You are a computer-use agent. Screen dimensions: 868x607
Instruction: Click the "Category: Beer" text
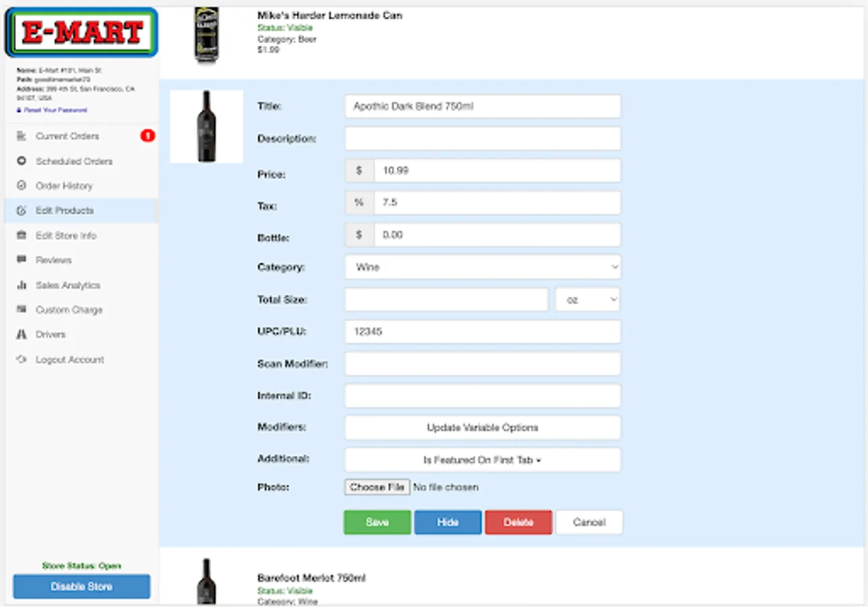(x=287, y=39)
